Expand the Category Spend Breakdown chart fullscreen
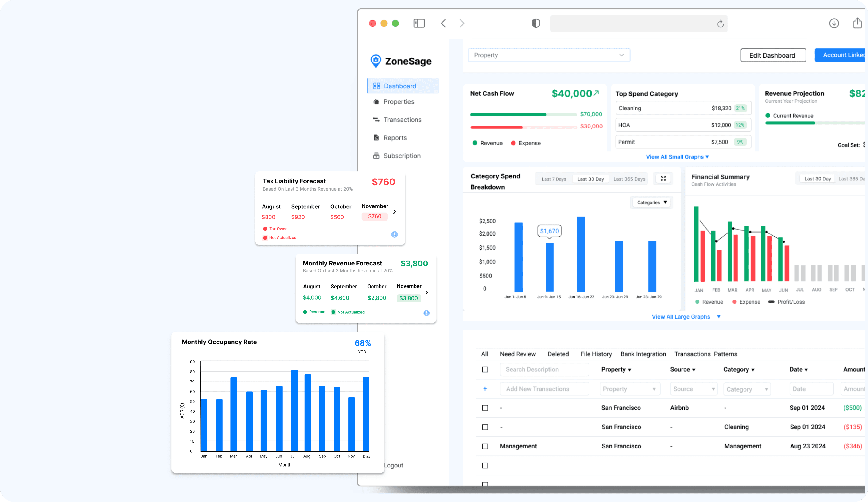868x502 pixels. 663,179
